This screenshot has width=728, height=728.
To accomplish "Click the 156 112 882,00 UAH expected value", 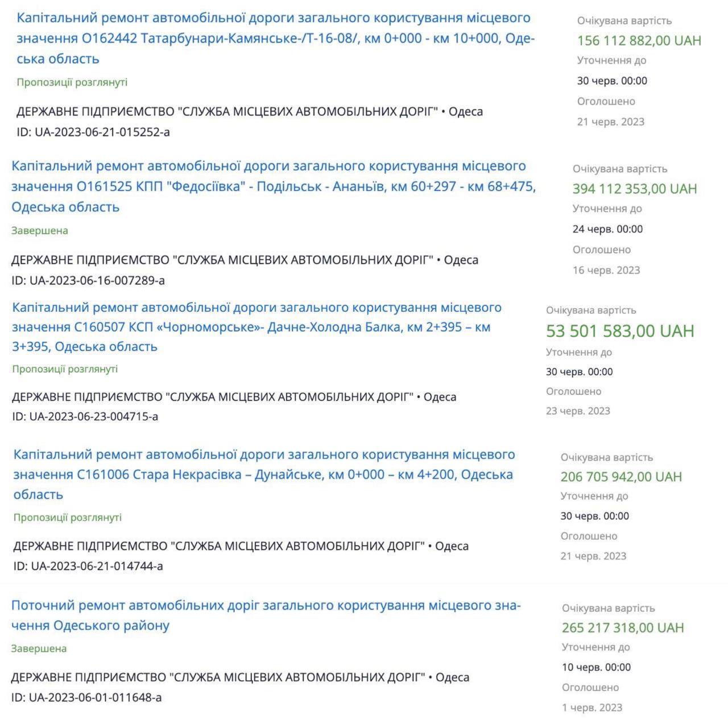I will click(x=639, y=41).
